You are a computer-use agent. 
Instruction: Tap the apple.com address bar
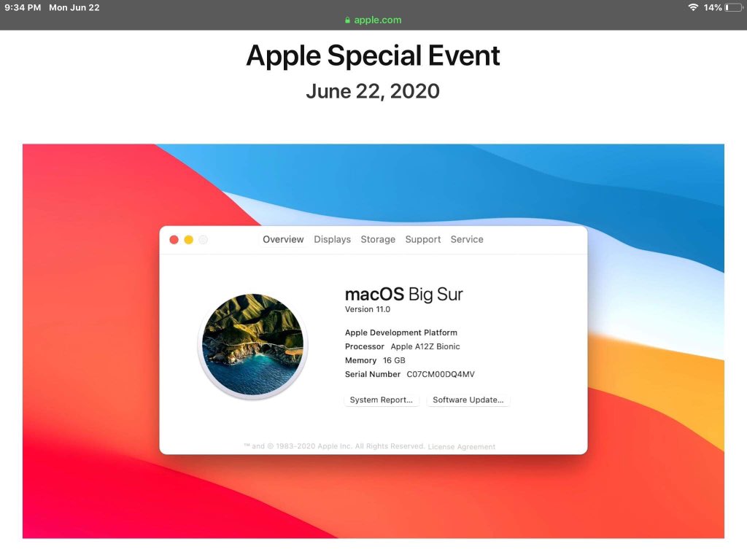(x=373, y=20)
